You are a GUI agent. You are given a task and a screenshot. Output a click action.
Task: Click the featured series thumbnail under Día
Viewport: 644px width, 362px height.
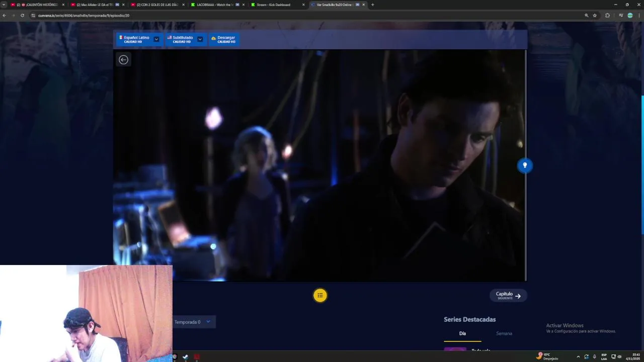(x=455, y=349)
